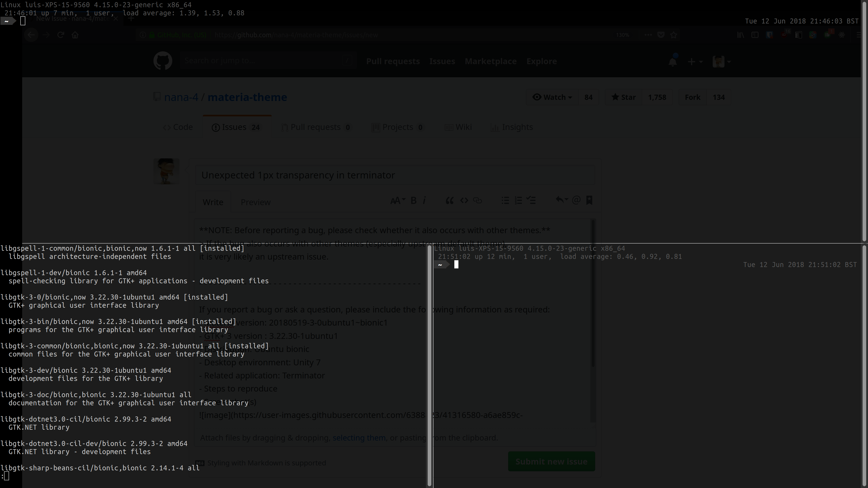Image resolution: width=868 pixels, height=488 pixels.
Task: Add a task list
Action: click(x=531, y=201)
